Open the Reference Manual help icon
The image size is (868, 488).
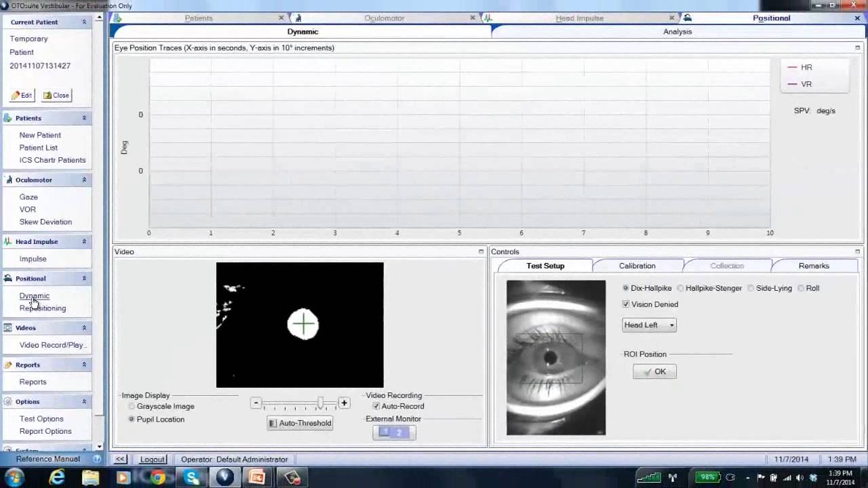tap(97, 459)
